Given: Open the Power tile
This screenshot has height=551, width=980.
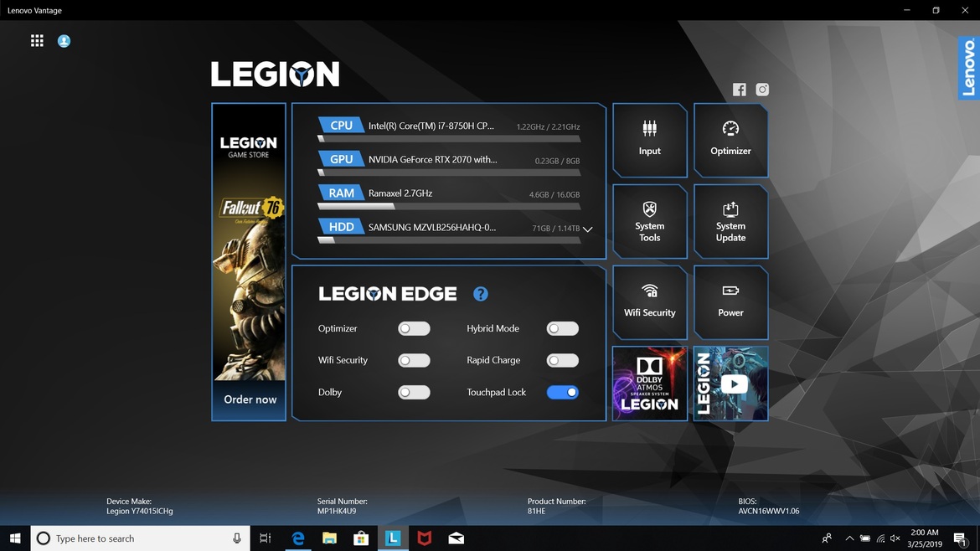Looking at the screenshot, I should tap(730, 302).
